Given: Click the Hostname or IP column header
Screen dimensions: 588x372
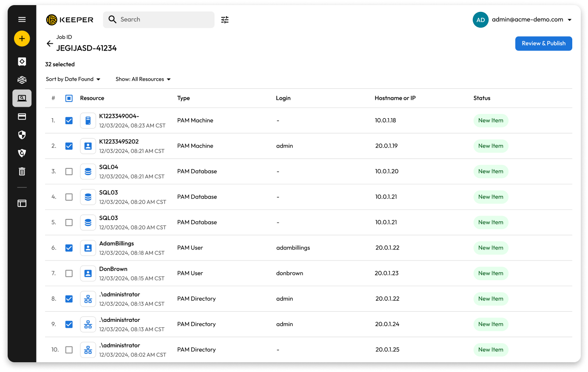Looking at the screenshot, I should [395, 98].
